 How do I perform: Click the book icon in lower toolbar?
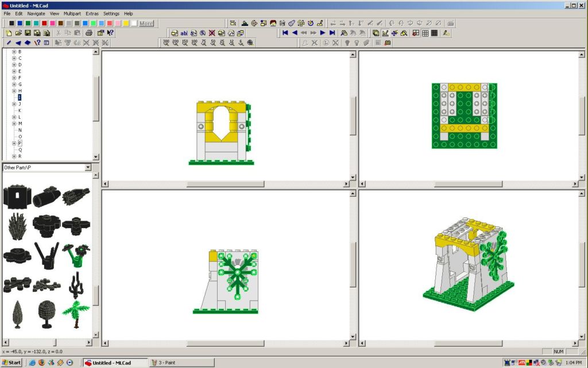(388, 43)
